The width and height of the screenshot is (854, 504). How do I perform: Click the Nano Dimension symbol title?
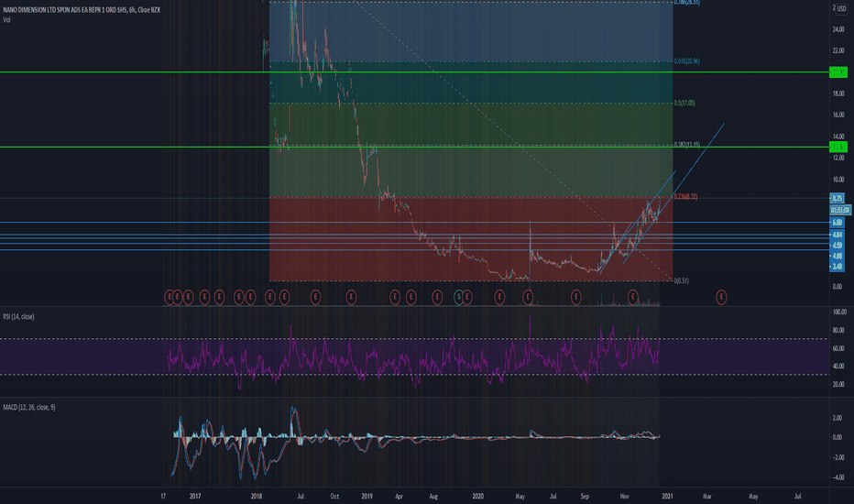[x=82, y=10]
